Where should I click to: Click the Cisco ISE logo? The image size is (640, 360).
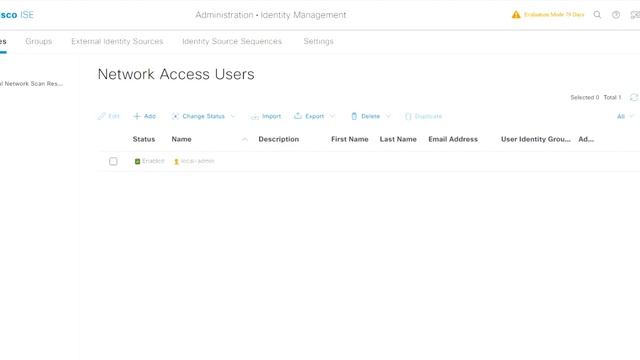17,15
